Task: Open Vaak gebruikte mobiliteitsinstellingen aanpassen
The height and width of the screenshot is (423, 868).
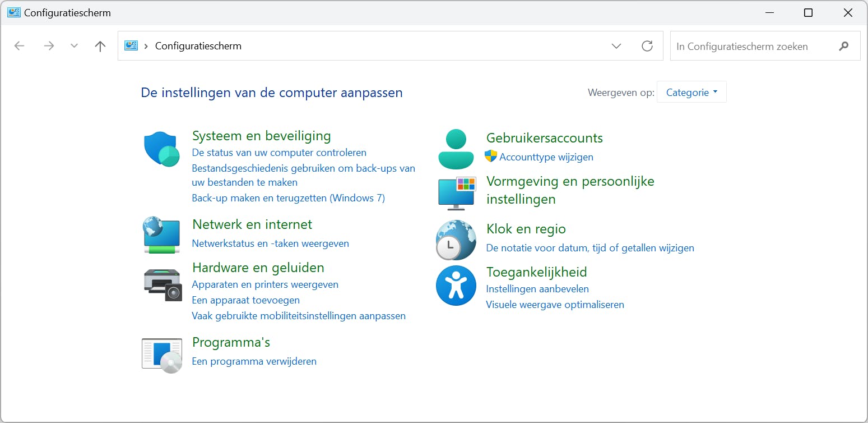Action: point(299,316)
